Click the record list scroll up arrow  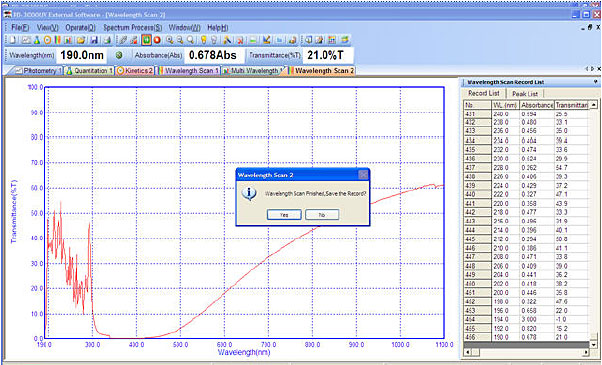[x=594, y=105]
